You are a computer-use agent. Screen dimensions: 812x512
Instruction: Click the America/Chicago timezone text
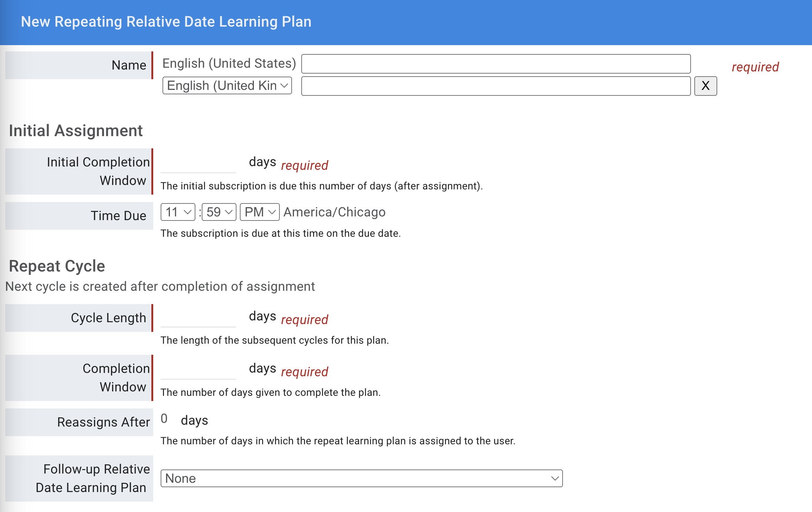[x=334, y=212]
